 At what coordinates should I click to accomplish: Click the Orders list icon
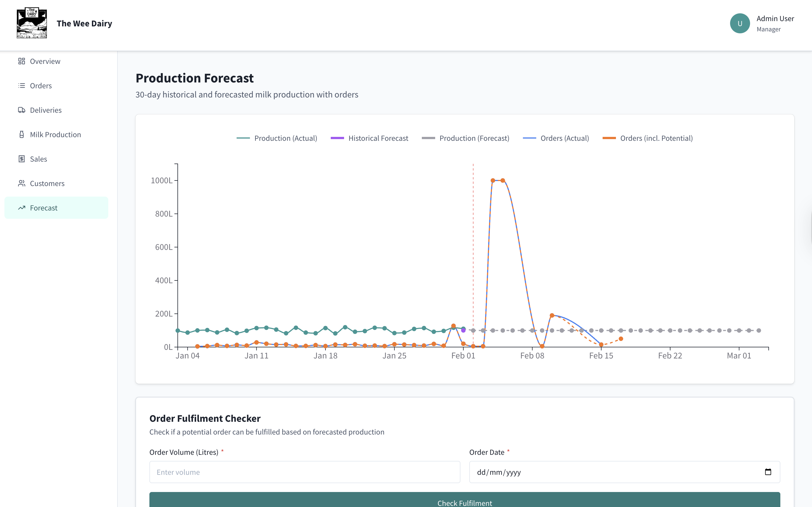pyautogui.click(x=21, y=86)
